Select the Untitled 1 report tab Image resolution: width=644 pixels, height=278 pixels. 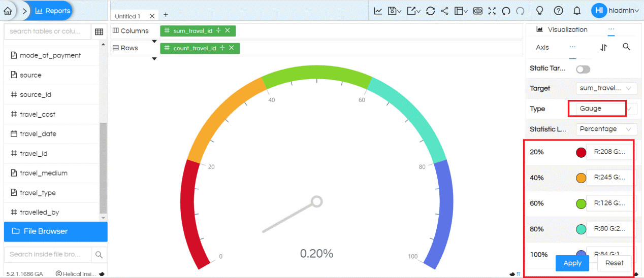pyautogui.click(x=128, y=16)
